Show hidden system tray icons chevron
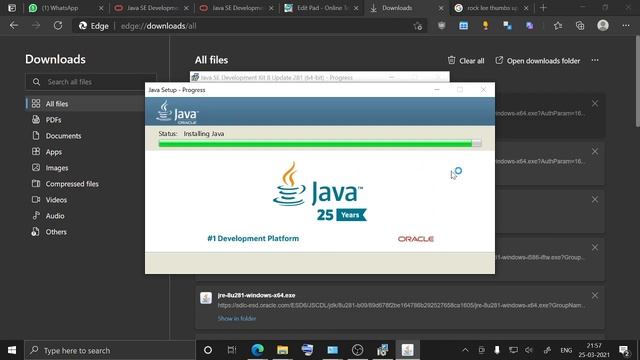The image size is (640, 360). pos(465,350)
